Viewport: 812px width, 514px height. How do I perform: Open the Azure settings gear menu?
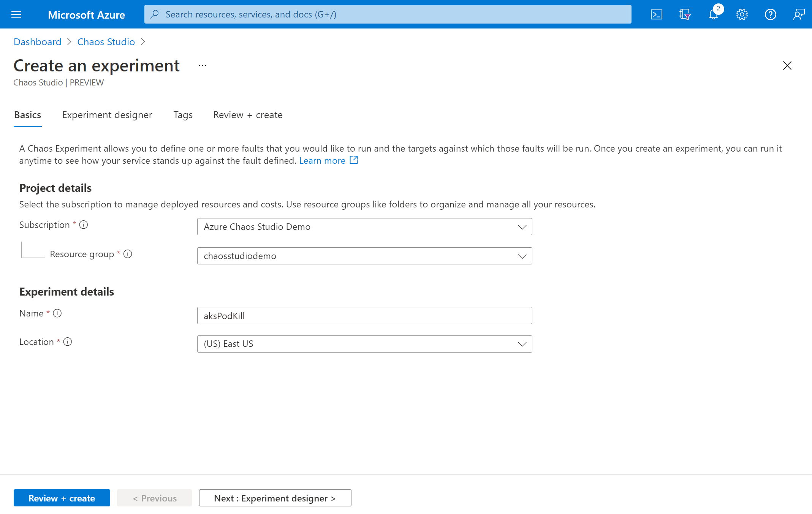[x=742, y=14]
